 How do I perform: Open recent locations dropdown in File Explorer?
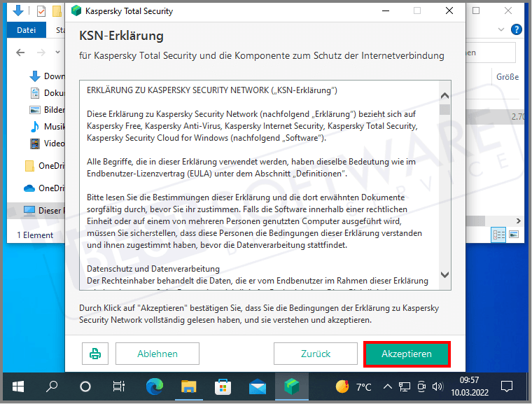(57, 53)
